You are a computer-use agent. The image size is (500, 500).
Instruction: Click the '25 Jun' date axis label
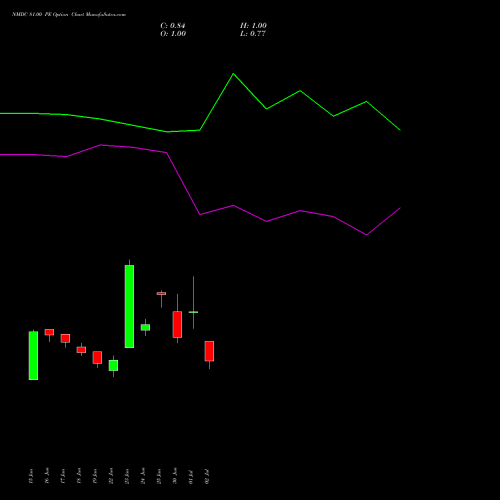click(159, 476)
